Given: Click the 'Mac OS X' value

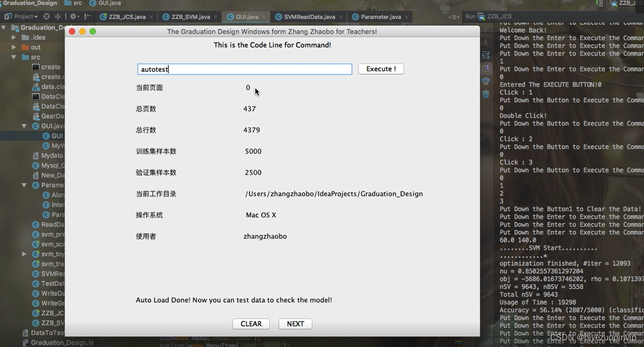Looking at the screenshot, I should (261, 215).
